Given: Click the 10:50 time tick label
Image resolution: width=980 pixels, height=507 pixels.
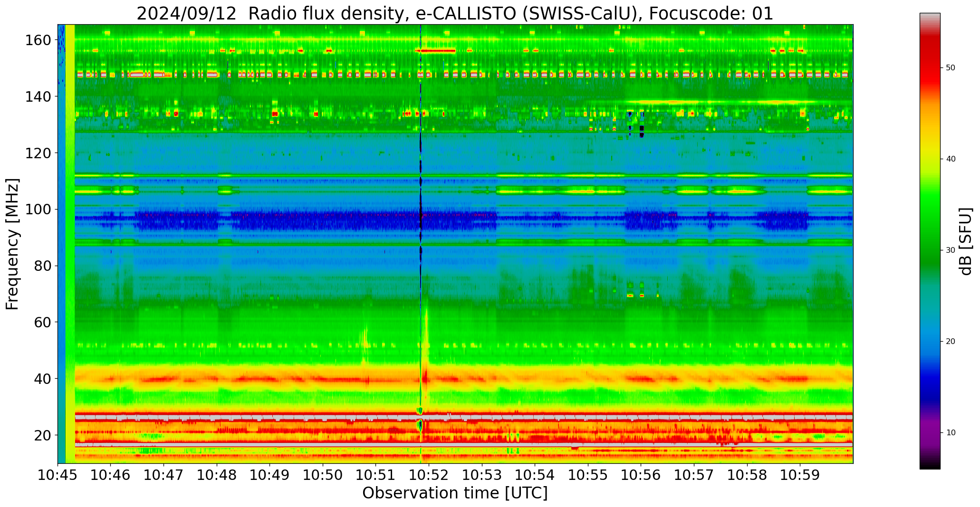Looking at the screenshot, I should click(323, 475).
